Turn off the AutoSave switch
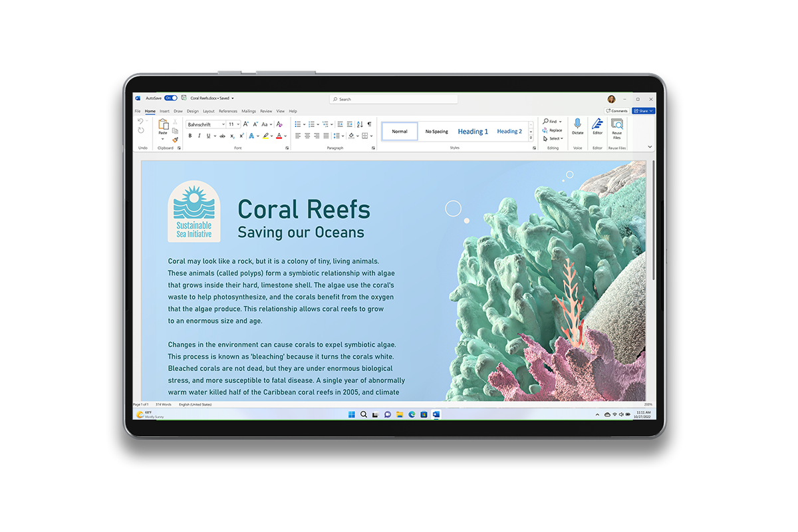This screenshot has width=798, height=532. [170, 98]
